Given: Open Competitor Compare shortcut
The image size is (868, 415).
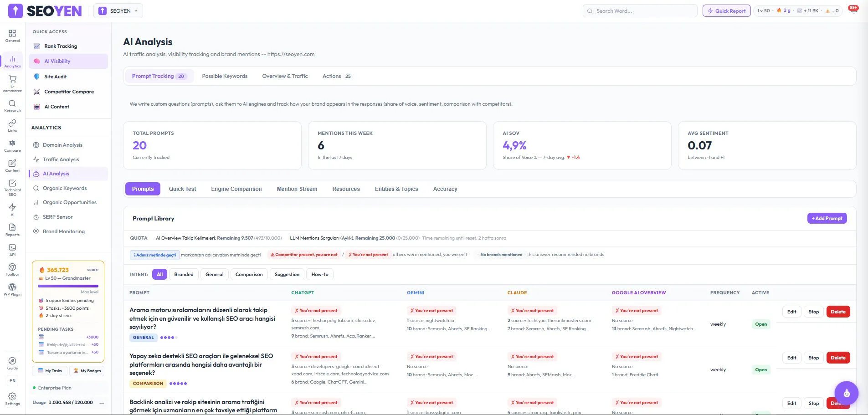Looking at the screenshot, I should 68,92.
